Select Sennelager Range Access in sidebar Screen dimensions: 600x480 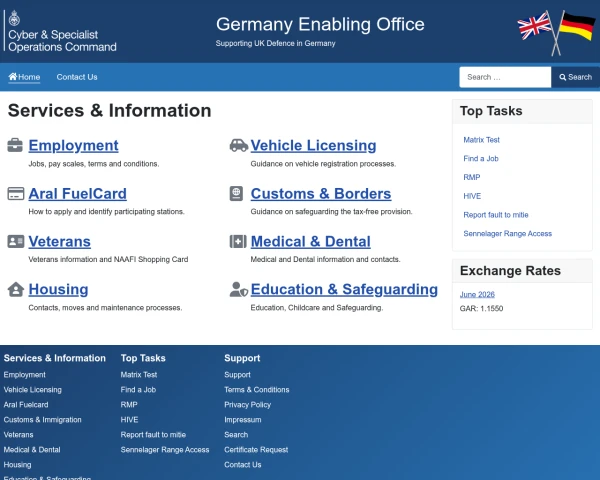(507, 233)
